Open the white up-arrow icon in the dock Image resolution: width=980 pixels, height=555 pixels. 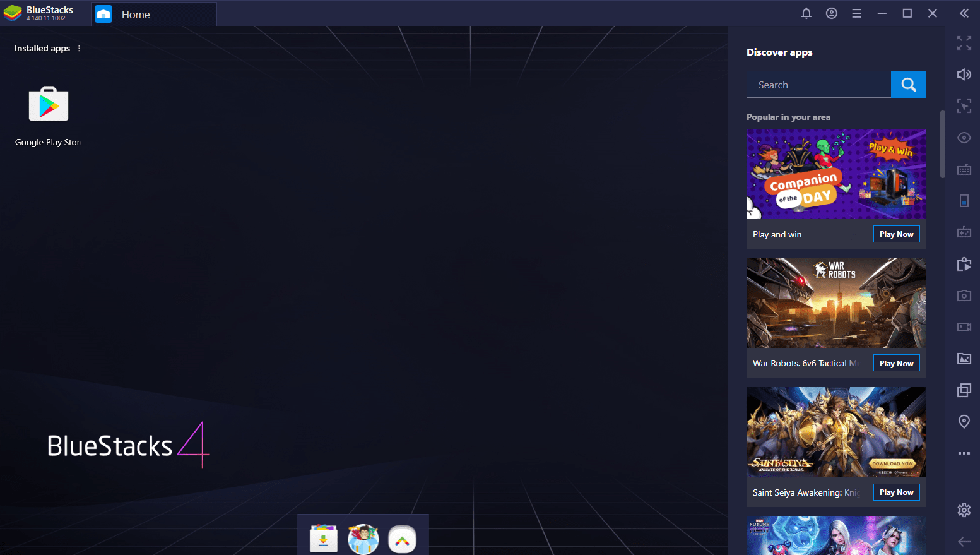click(x=402, y=539)
